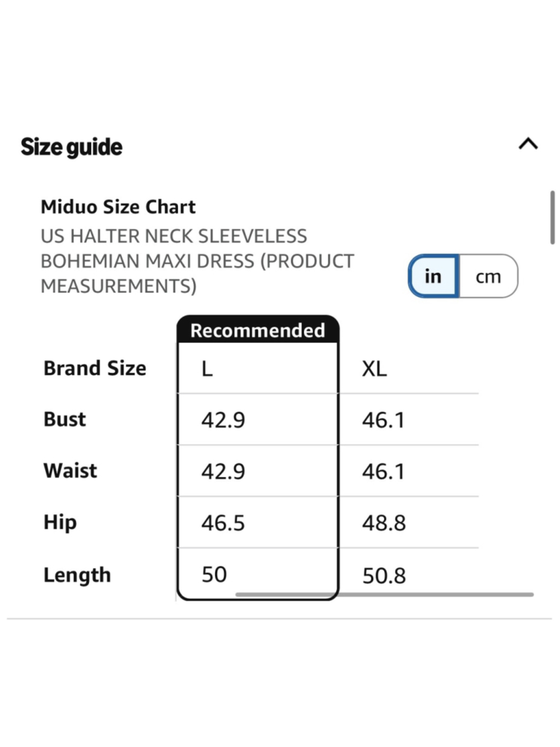
Task: Click the L length value 50
Action: 214,574
